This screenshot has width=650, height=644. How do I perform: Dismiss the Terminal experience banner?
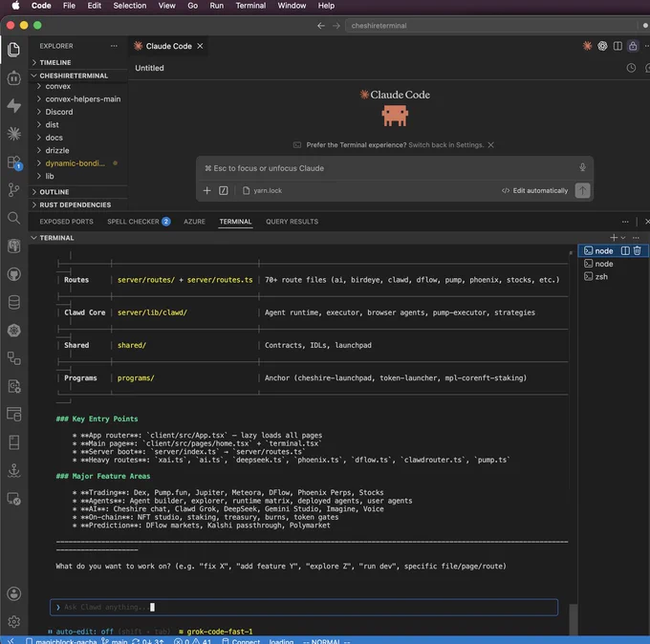point(490,145)
